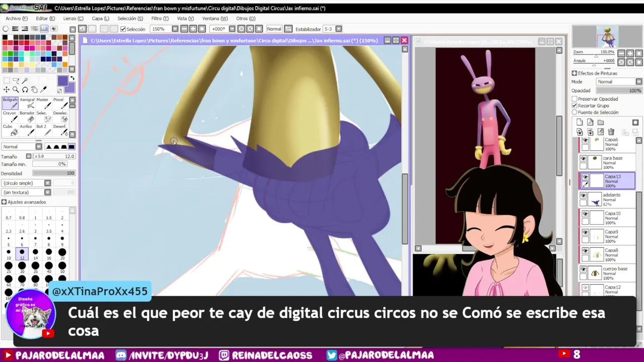Enable Fuente de Selección option
The height and width of the screenshot is (362, 644).
point(575,112)
